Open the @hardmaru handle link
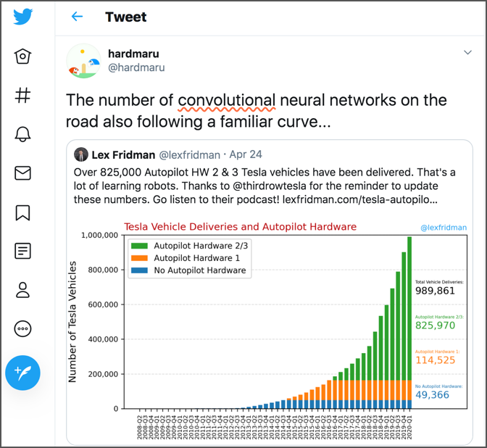487x448 pixels. 136,67
